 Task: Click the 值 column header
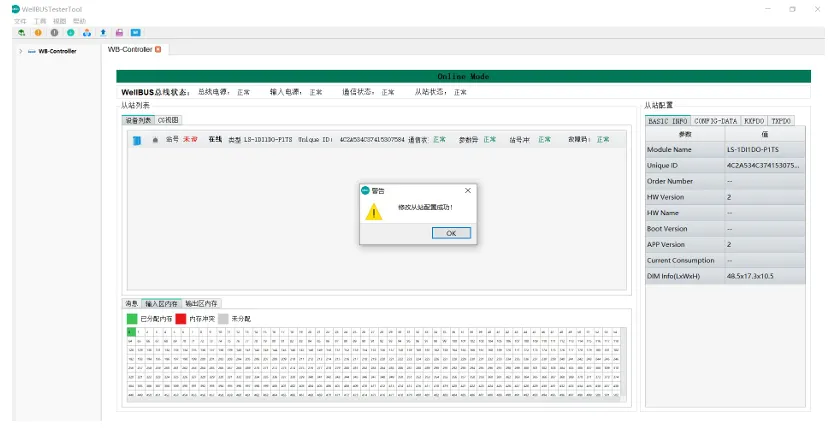pos(765,134)
